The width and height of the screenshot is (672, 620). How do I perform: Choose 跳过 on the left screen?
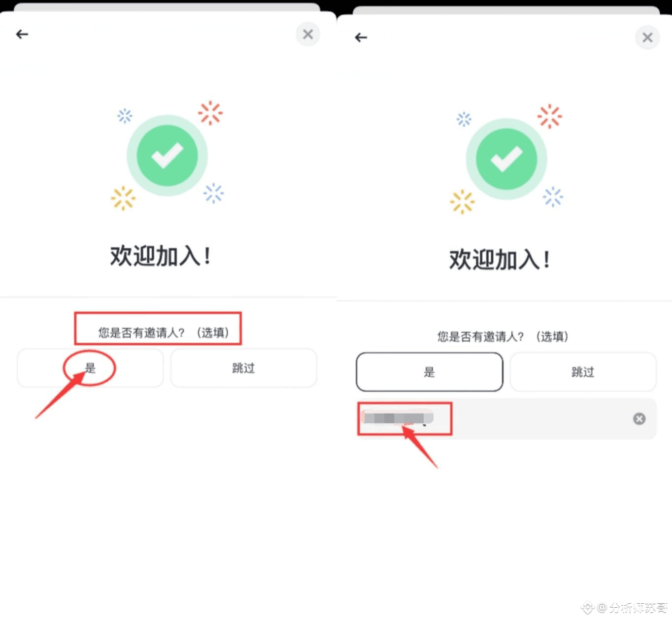point(243,368)
